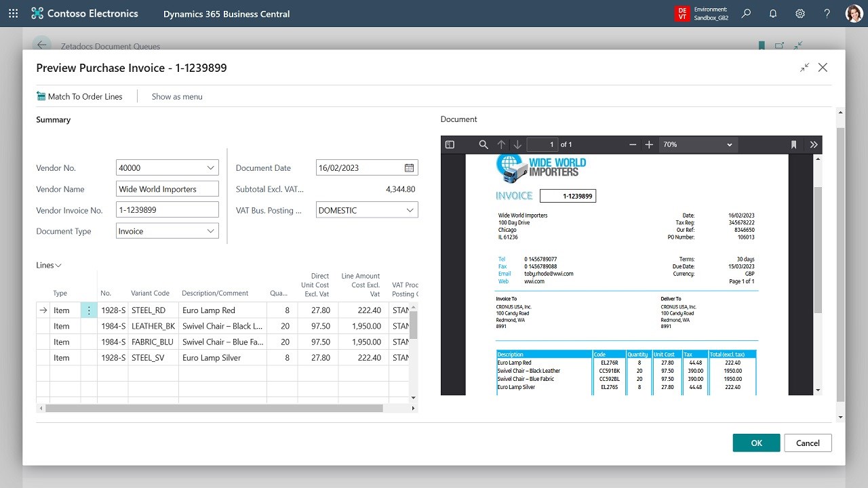This screenshot has height=488, width=868.
Task: Click the PDF viewer scroll-down arrow
Action: click(x=818, y=390)
